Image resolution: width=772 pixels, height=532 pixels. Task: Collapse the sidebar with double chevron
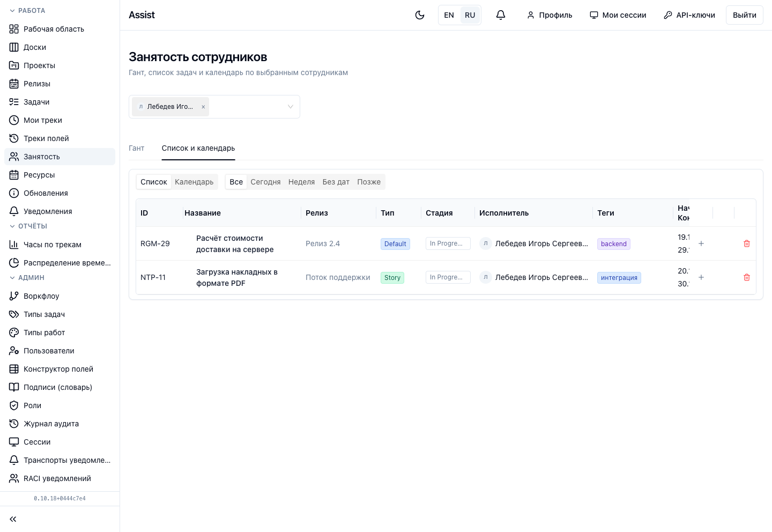pyautogui.click(x=13, y=519)
